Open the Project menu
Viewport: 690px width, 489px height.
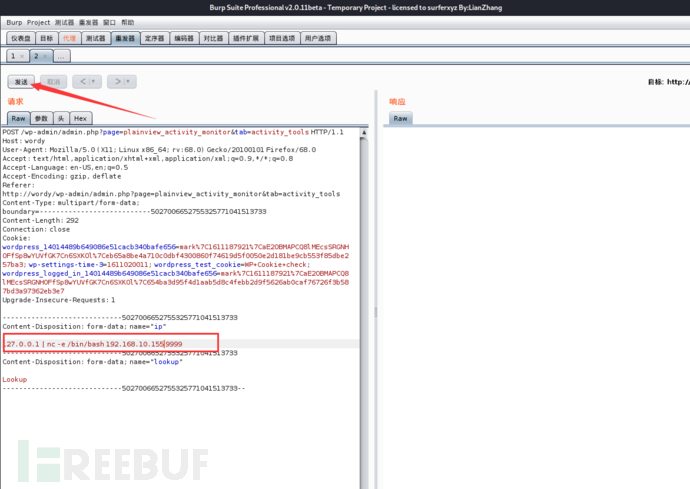38,22
